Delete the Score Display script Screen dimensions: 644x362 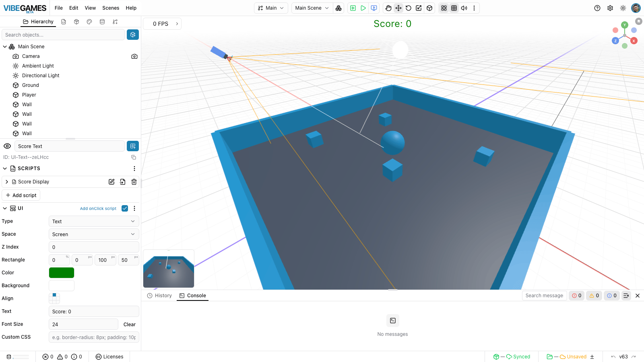(x=134, y=182)
